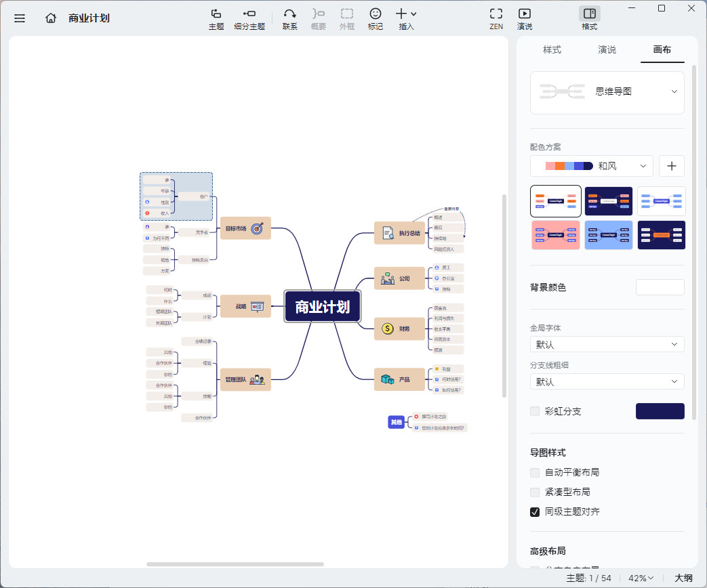This screenshot has width=707, height=588.
Task: Uncheck 同级主题对齐 checkbox
Action: click(535, 512)
